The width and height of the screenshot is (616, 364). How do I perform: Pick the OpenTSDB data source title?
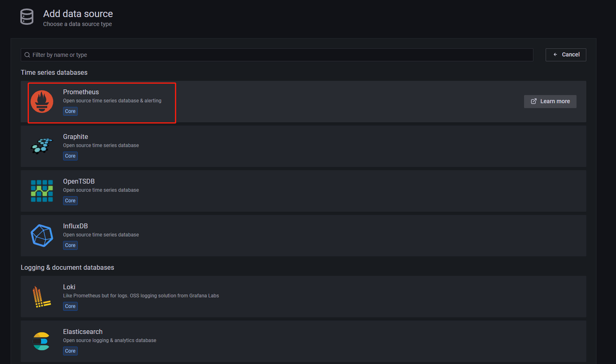(x=79, y=181)
